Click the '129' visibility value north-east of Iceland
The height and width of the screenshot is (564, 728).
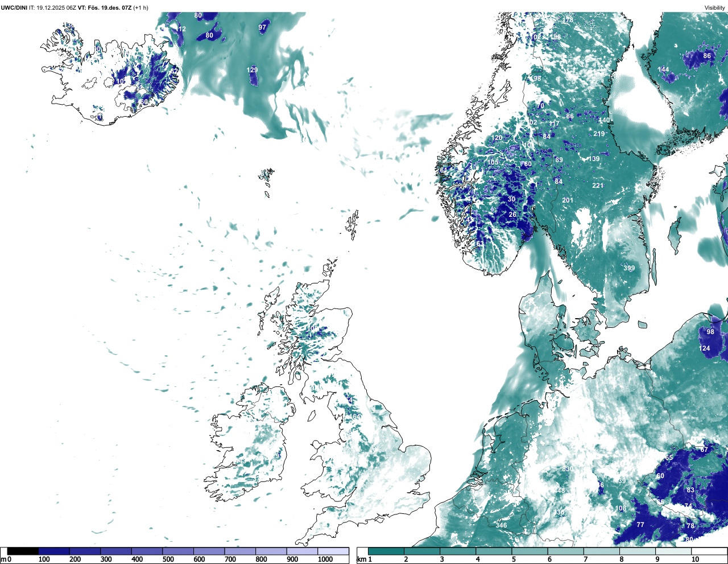[252, 70]
